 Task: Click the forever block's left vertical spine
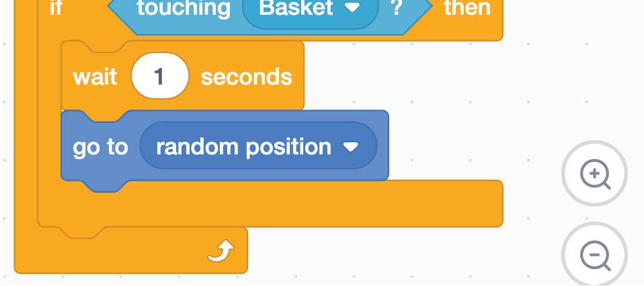pos(26,134)
